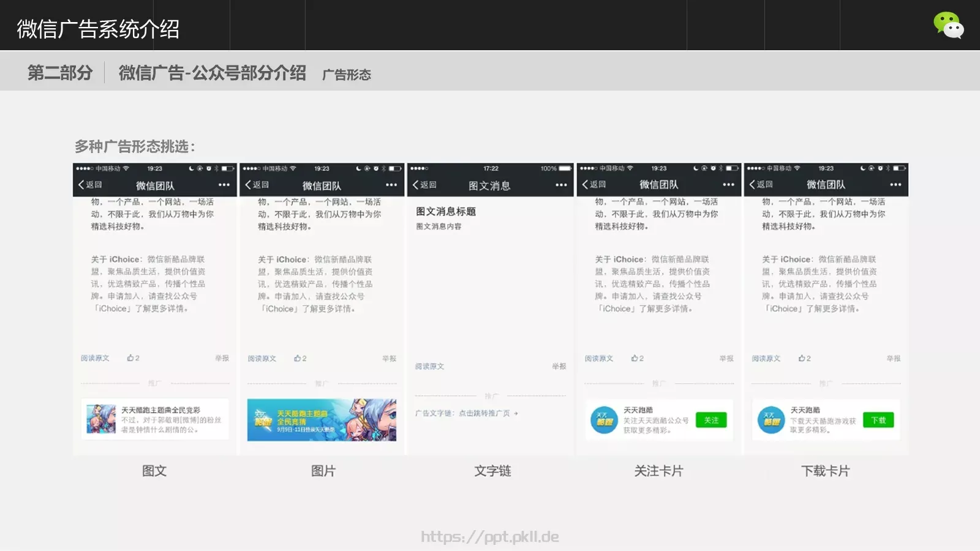Click the WeChat logo in the header
This screenshot has height=551, width=980.
tap(949, 25)
